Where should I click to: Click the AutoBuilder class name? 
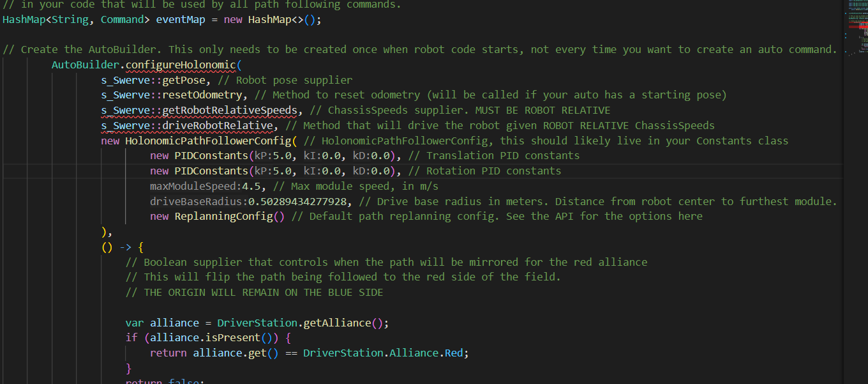[x=86, y=65]
